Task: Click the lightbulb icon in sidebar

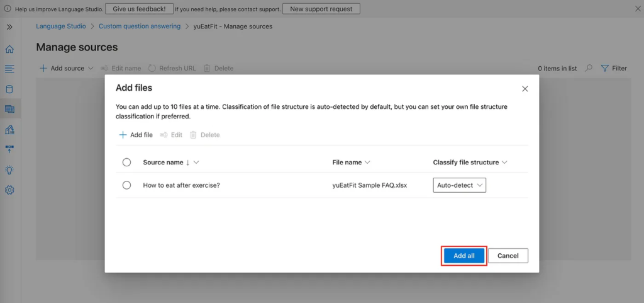Action: (x=9, y=169)
